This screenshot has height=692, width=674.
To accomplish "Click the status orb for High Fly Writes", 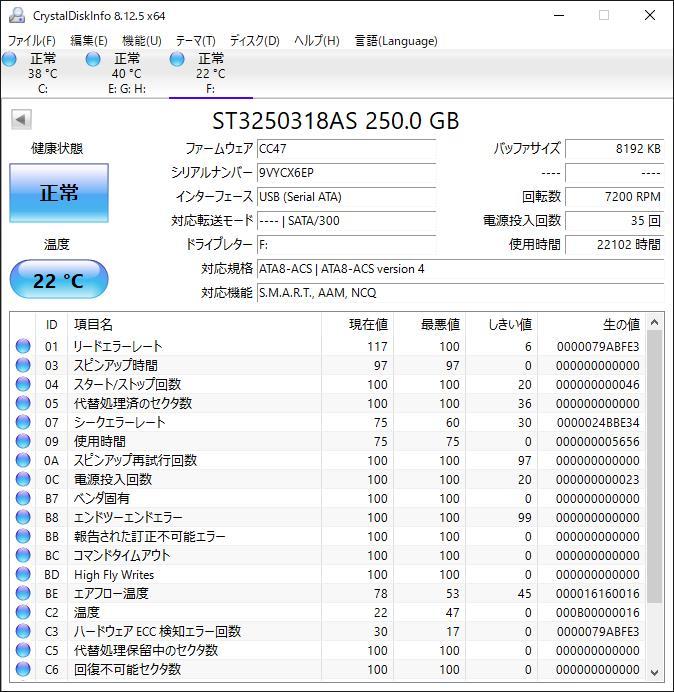I will 23,574.
